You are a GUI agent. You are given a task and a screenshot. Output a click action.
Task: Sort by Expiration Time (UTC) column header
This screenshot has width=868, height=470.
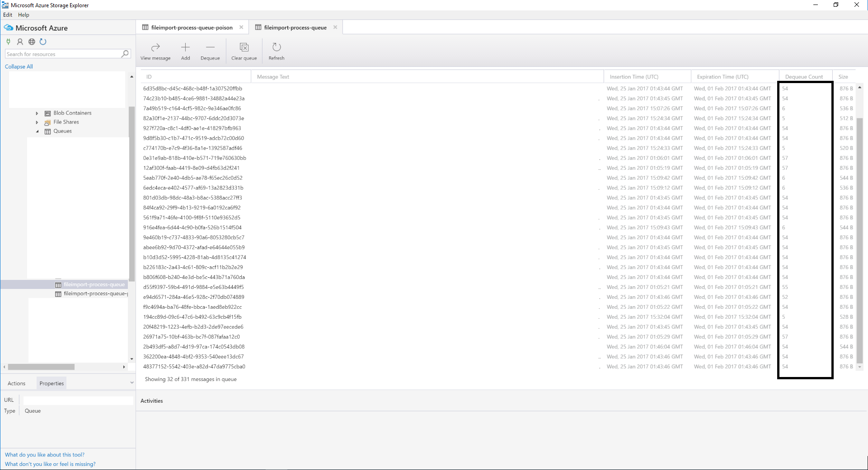735,77
